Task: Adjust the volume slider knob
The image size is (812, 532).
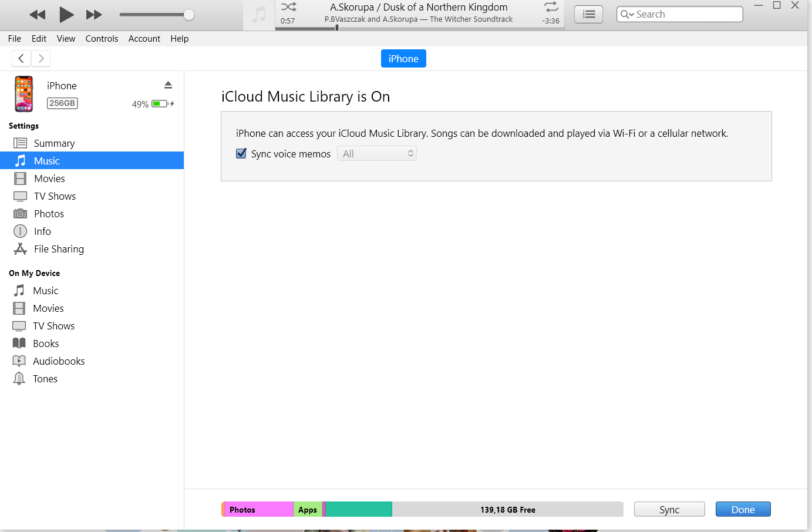Action: click(x=188, y=15)
